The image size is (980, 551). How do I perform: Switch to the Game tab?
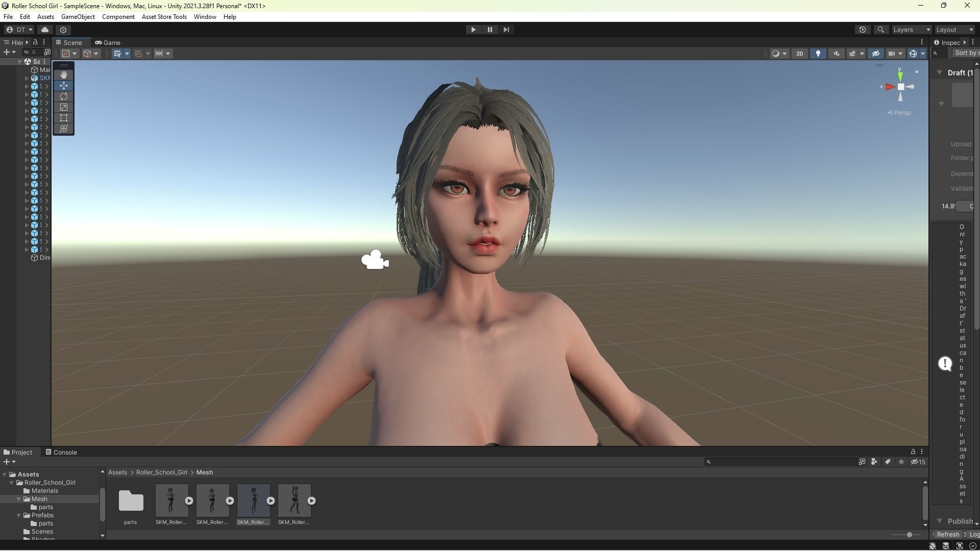(x=108, y=42)
